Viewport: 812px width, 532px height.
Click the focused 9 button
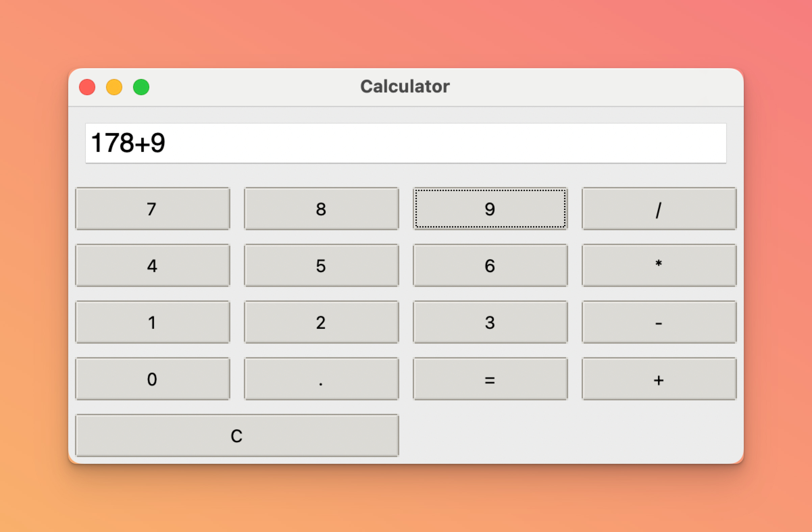[x=490, y=209]
